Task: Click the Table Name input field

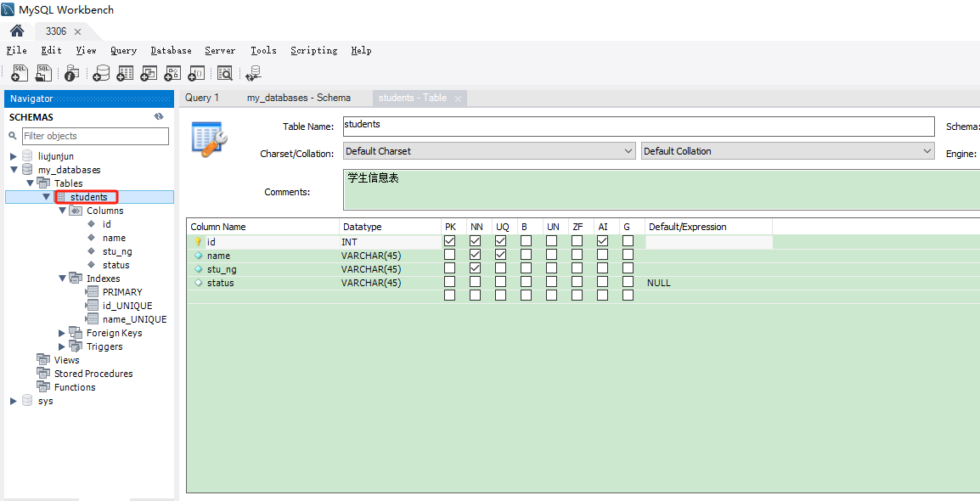Action: click(639, 127)
